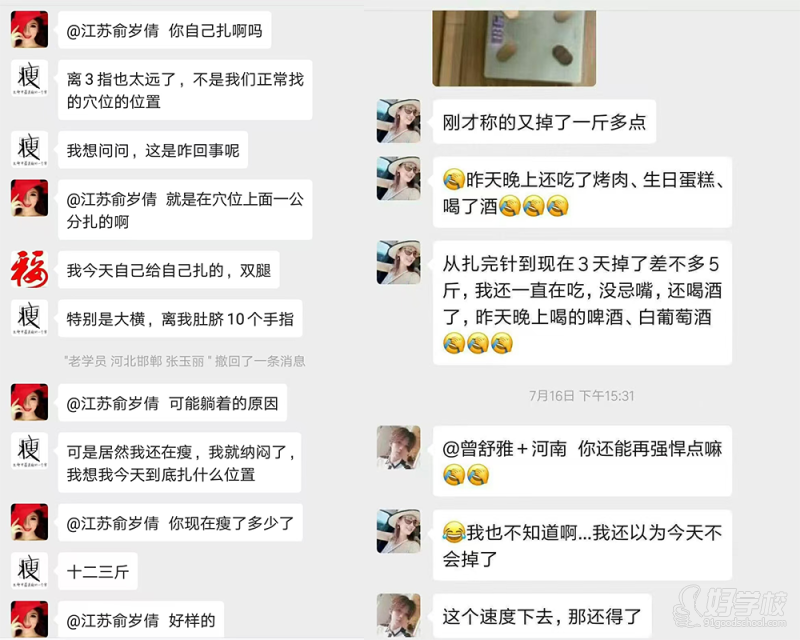Tap the 7月16日 下午15:31 timestamp
Viewport: 800px width, 640px height.
(582, 396)
